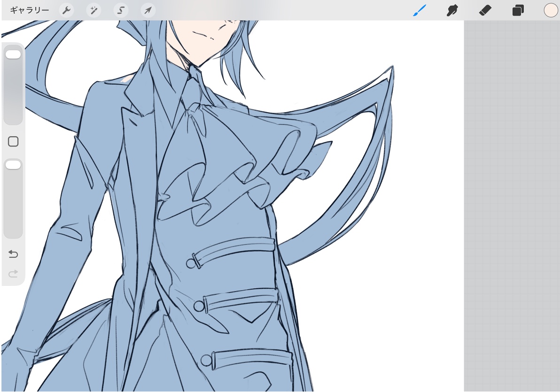Open the Actions wrench menu

tap(66, 10)
